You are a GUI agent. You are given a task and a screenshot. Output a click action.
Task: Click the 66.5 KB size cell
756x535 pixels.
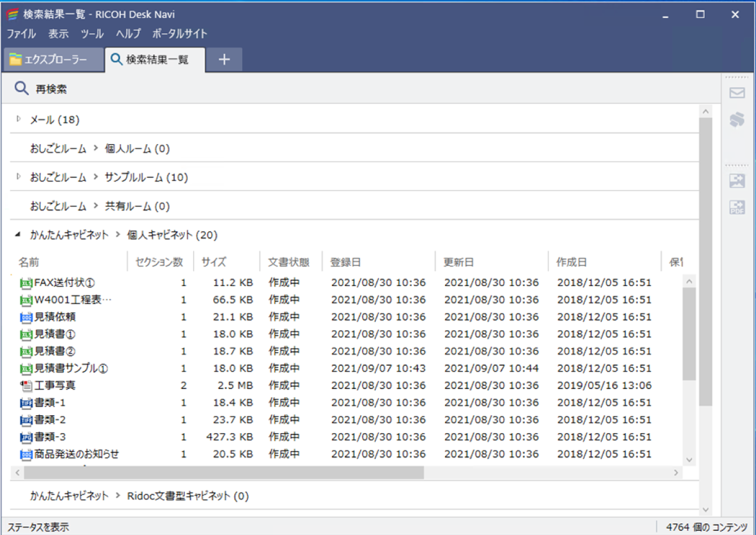click(x=233, y=300)
